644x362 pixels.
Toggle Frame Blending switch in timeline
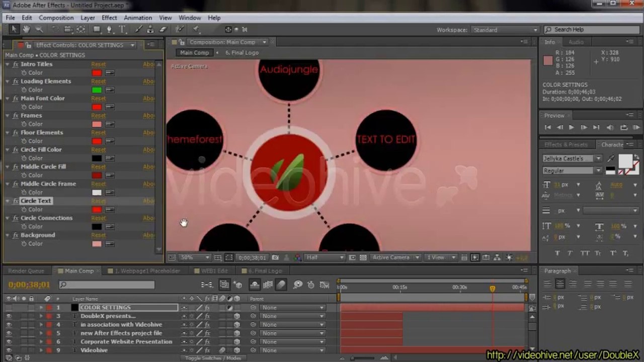click(x=268, y=285)
